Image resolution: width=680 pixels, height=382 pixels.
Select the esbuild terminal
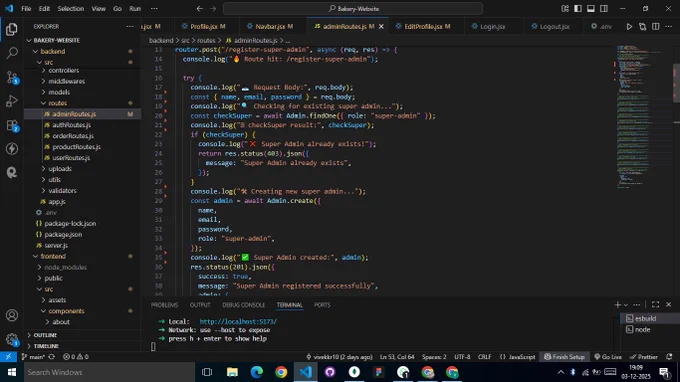650,318
